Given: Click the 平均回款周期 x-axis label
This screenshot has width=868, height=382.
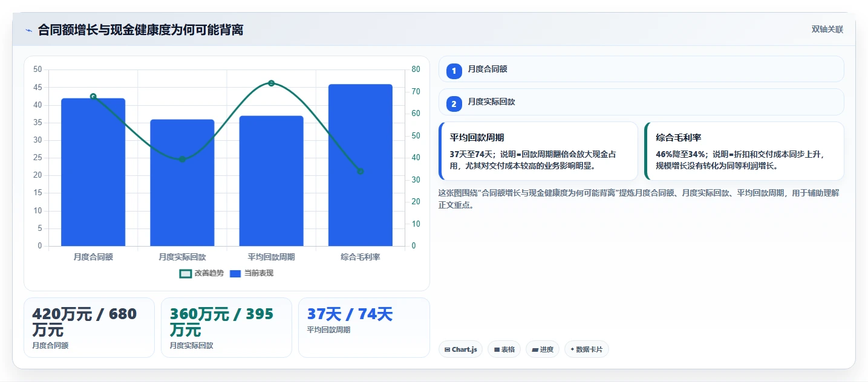Looking at the screenshot, I should pos(271,257).
